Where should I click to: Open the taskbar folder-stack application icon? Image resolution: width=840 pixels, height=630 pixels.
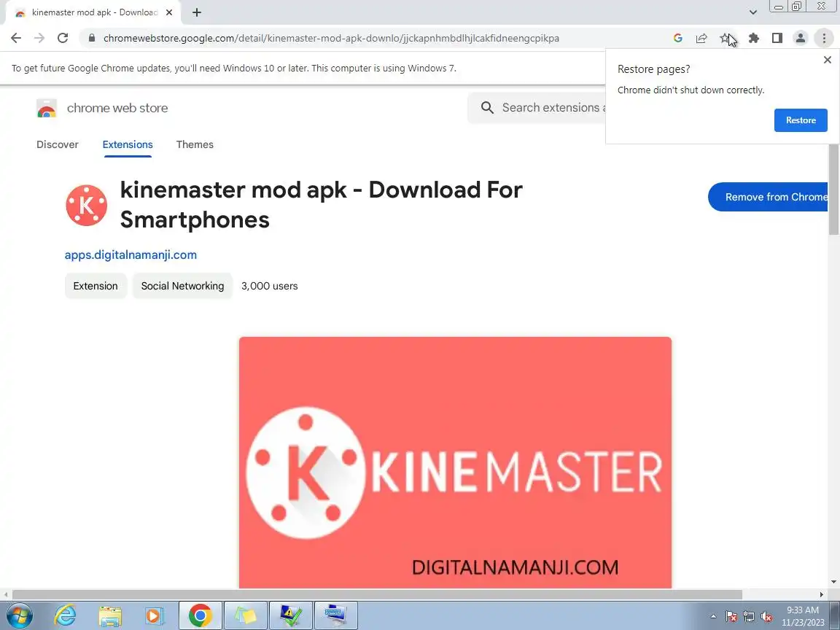[245, 615]
